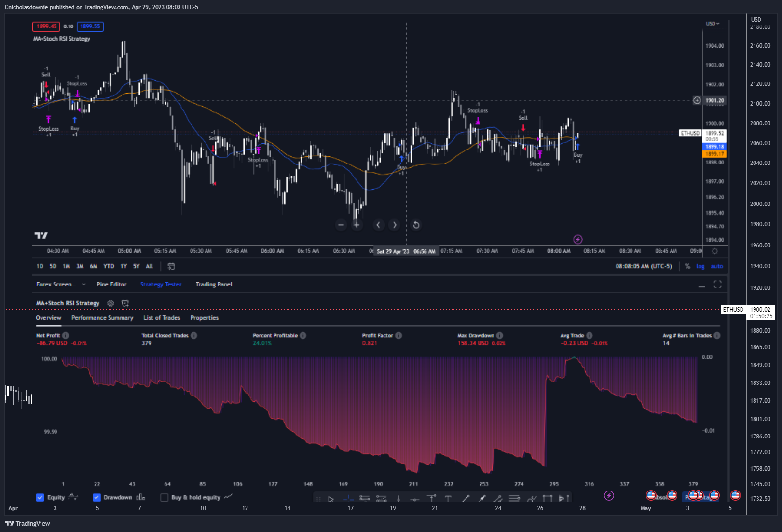Image resolution: width=782 pixels, height=532 pixels.
Task: Set the date range to 1M
Action: point(67,266)
